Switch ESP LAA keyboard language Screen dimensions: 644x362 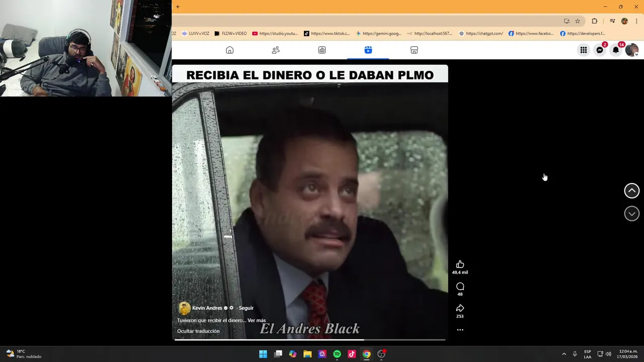(588, 354)
